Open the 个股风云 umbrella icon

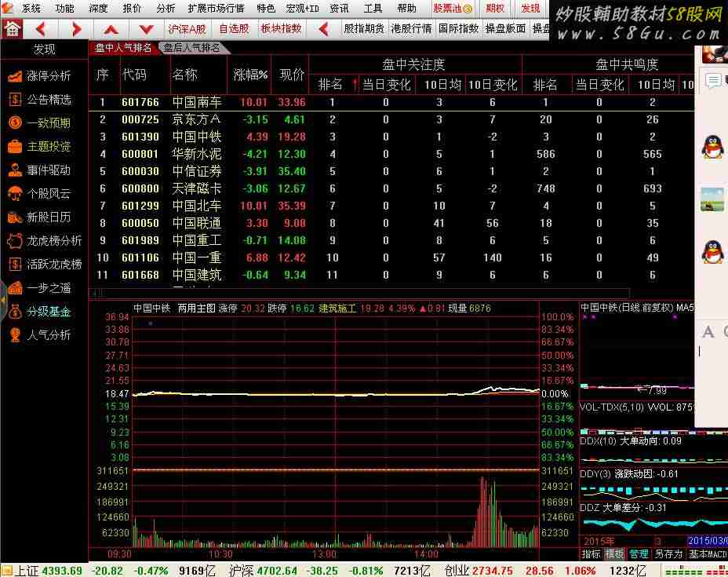(x=15, y=194)
